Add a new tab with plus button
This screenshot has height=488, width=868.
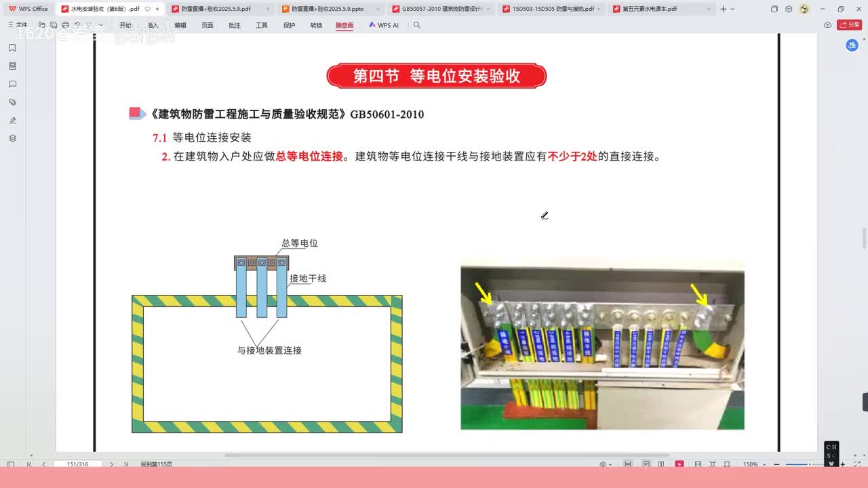[x=723, y=9]
